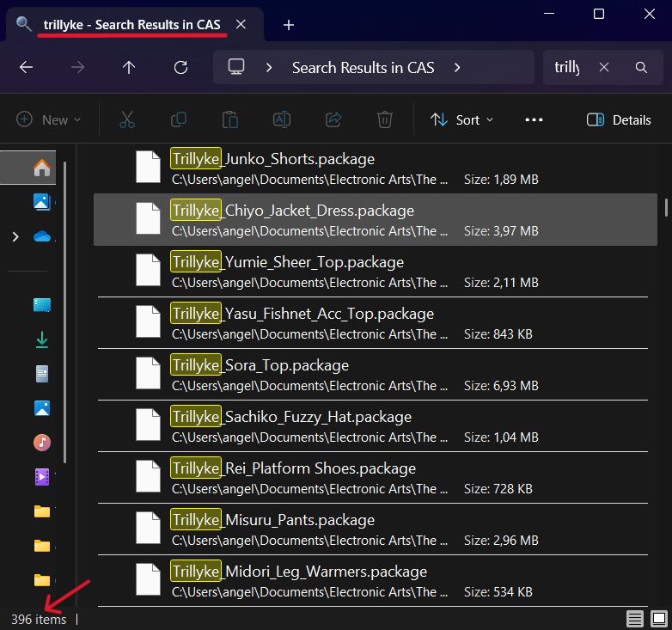Click the file list vertical scrollbar
672x630 pixels.
coord(666,207)
